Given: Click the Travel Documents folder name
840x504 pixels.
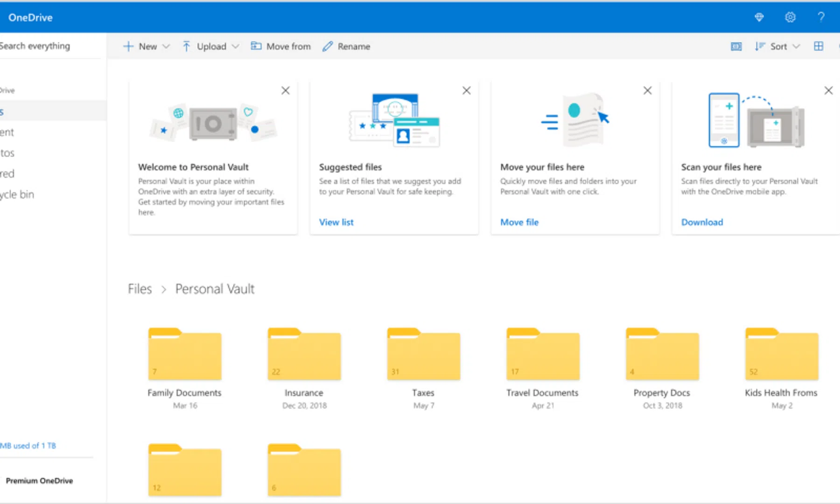Looking at the screenshot, I should (542, 393).
